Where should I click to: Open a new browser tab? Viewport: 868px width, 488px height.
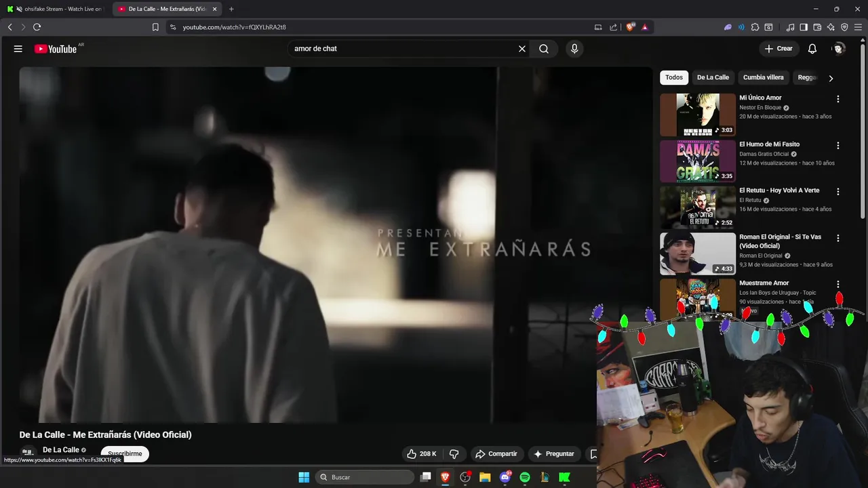point(231,9)
